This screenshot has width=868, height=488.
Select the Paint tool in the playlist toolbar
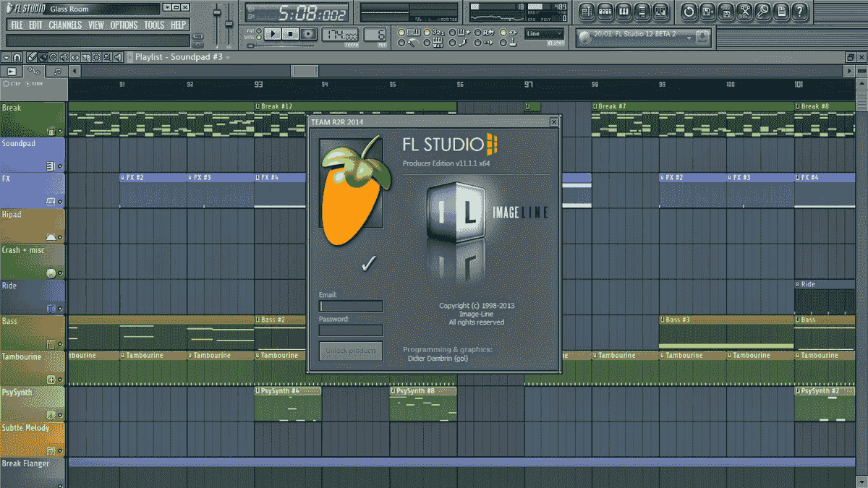[x=43, y=57]
